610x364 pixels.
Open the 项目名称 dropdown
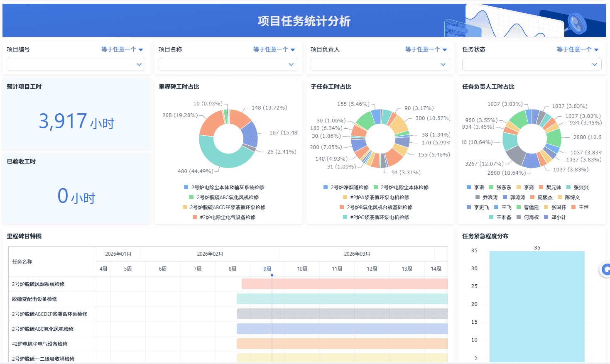pos(228,64)
